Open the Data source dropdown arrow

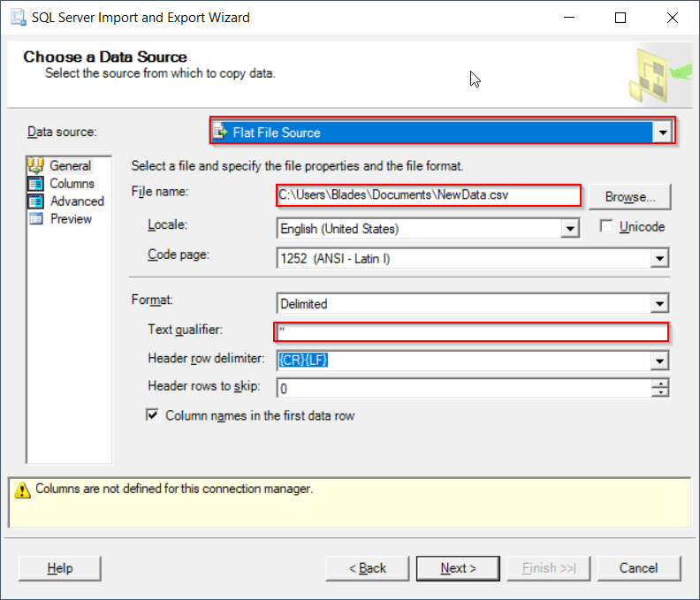[663, 133]
